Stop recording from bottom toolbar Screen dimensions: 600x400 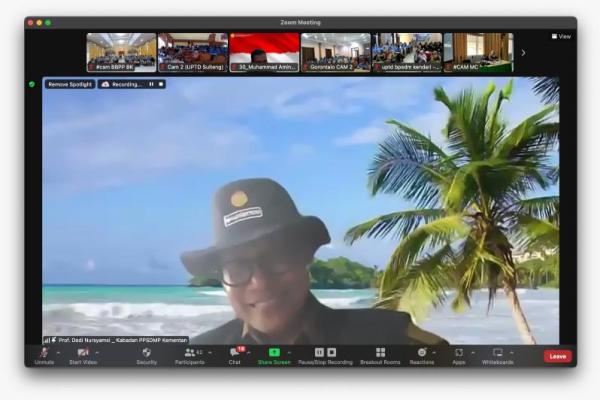[x=332, y=352]
